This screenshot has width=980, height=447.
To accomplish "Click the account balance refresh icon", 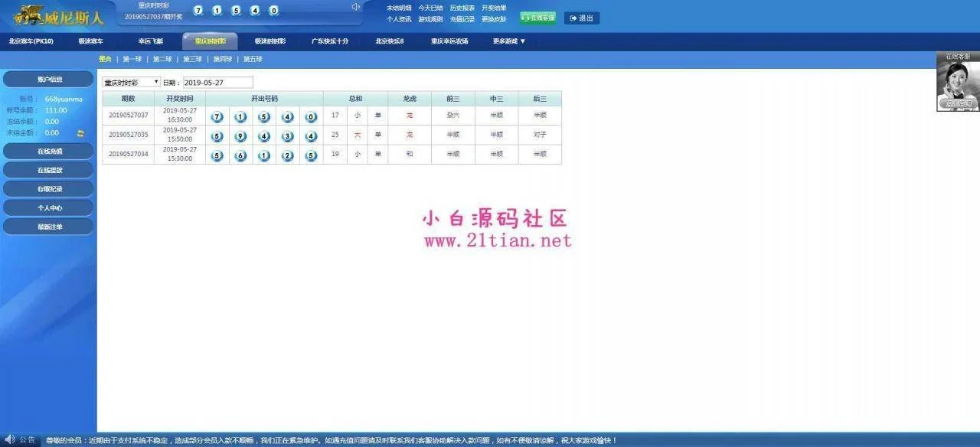I will (x=80, y=133).
